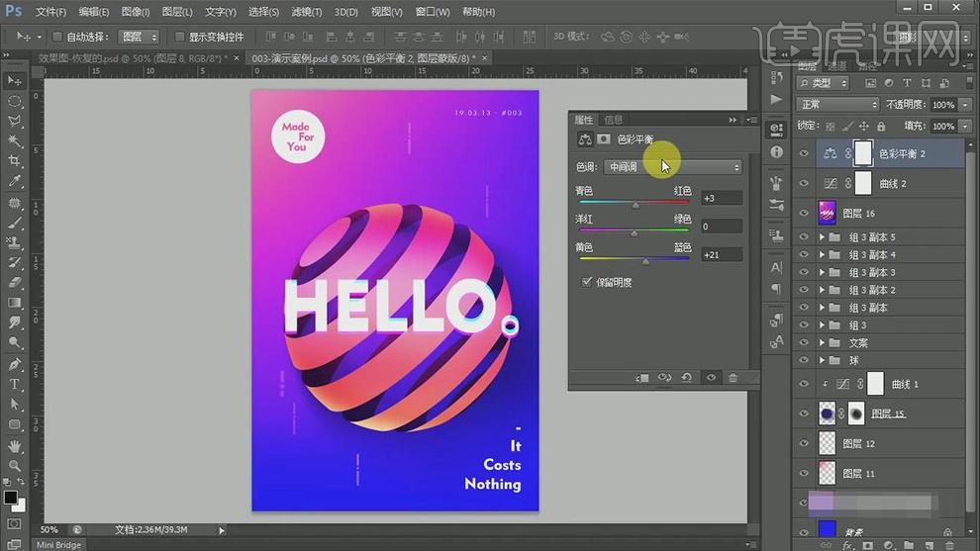The height and width of the screenshot is (551, 980).
Task: Open the 填充 100% dropdown arrow
Action: coord(965,127)
